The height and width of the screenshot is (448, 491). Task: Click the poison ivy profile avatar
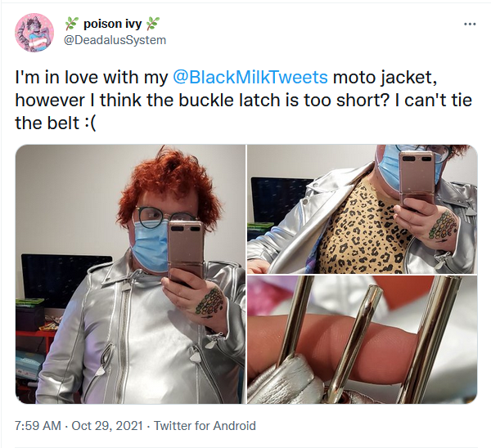pyautogui.click(x=34, y=33)
